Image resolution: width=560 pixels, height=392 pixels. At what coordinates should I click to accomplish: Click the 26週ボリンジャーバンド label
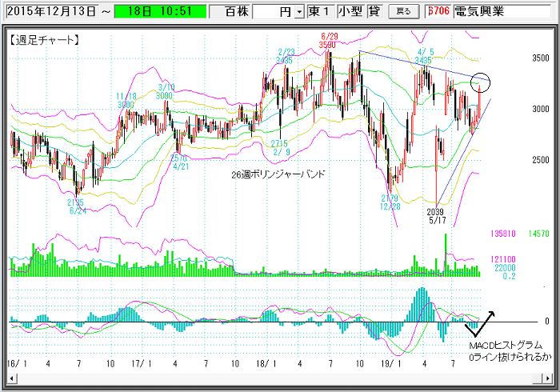(x=278, y=173)
